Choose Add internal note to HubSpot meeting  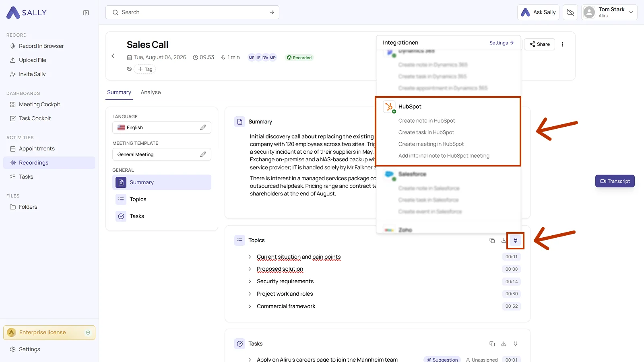point(444,156)
